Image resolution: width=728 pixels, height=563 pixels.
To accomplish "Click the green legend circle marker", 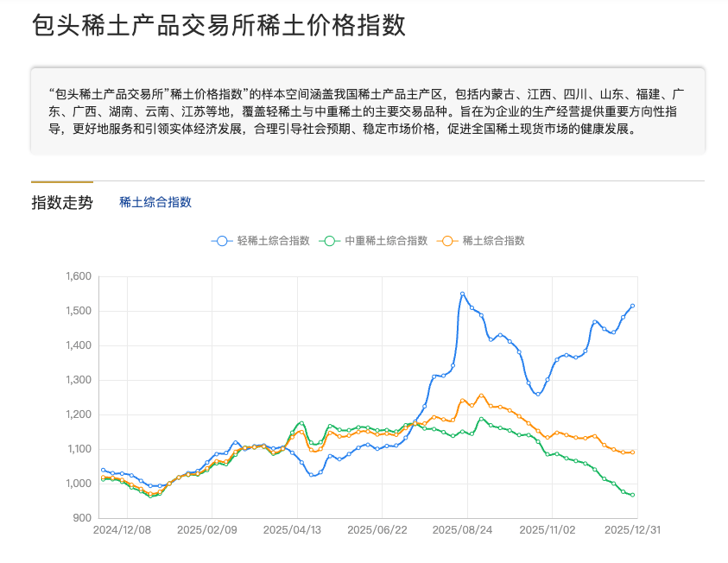I will pyautogui.click(x=330, y=241).
